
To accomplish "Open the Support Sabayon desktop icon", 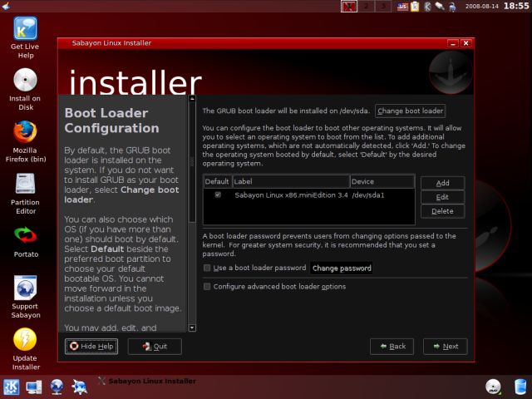I will 26,298.
